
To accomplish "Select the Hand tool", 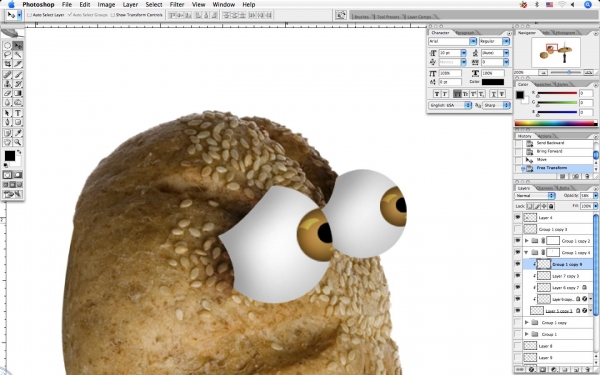I will coord(7,142).
